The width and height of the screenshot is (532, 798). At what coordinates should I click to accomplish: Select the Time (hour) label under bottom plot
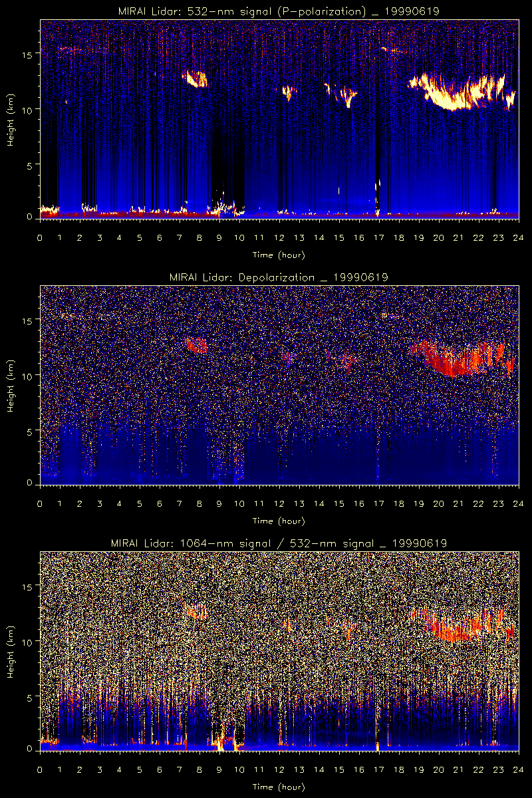279,787
